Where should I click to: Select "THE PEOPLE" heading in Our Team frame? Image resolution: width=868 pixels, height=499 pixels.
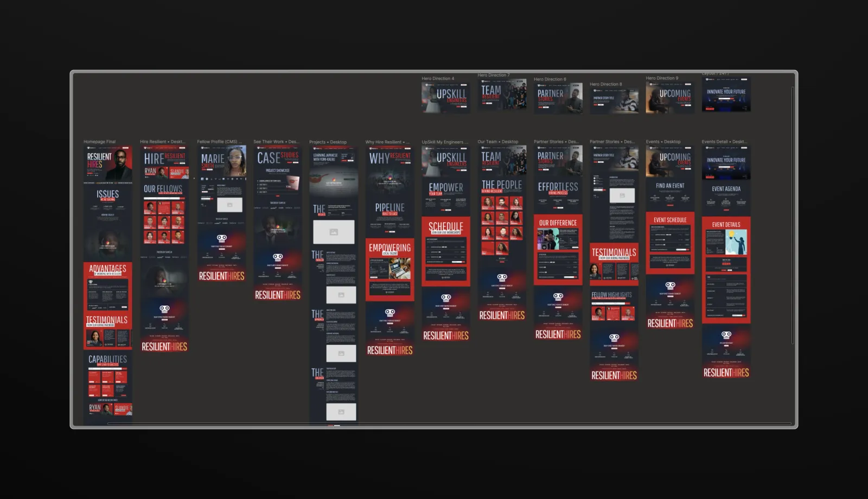(x=502, y=185)
